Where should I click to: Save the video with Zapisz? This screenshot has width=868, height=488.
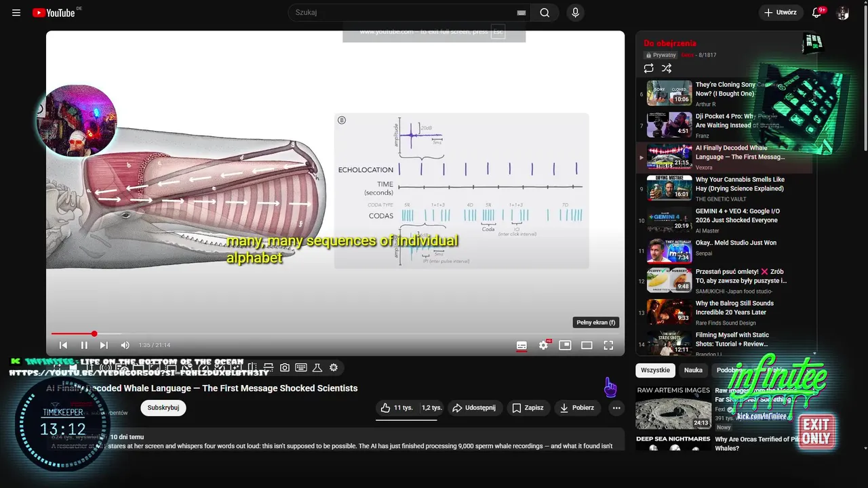[528, 408]
